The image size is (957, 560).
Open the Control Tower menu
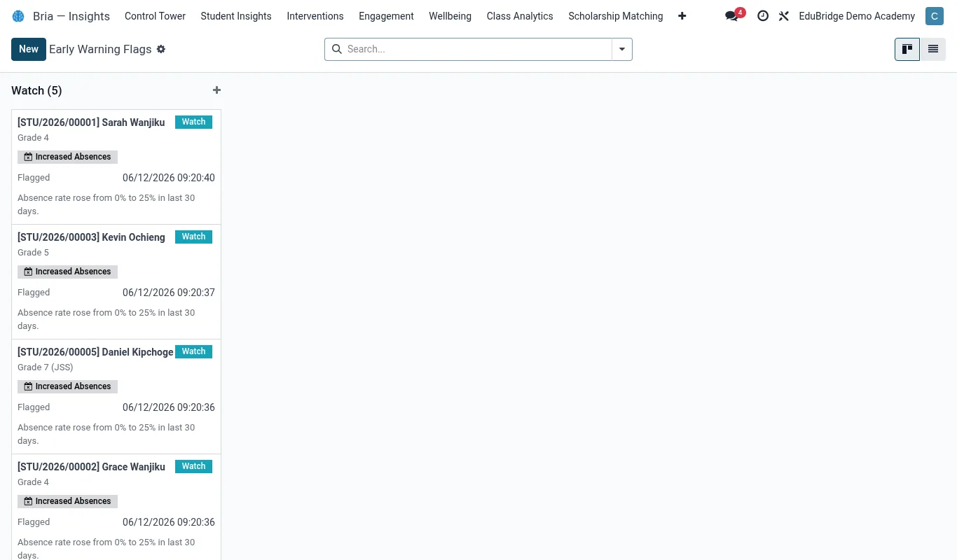[155, 16]
